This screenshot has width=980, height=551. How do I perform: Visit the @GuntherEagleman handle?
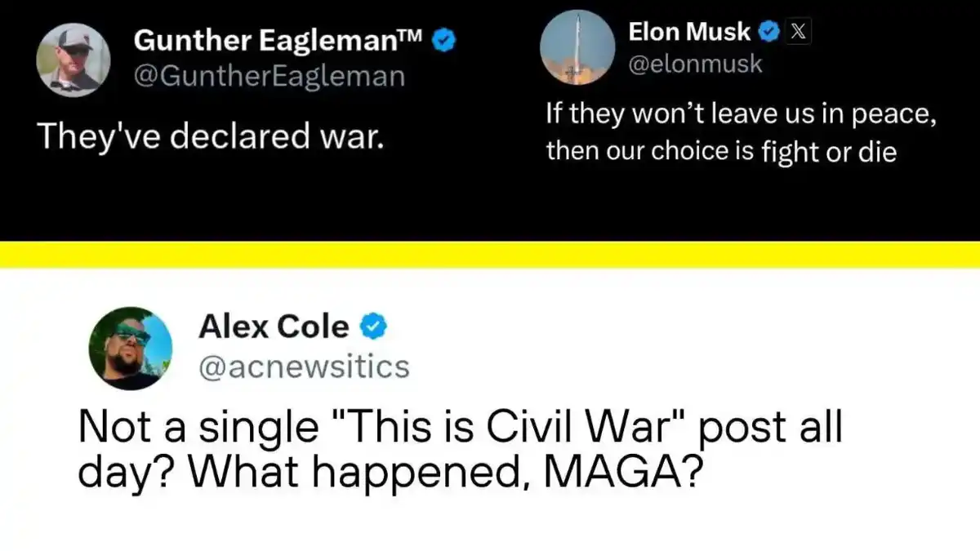tap(268, 76)
